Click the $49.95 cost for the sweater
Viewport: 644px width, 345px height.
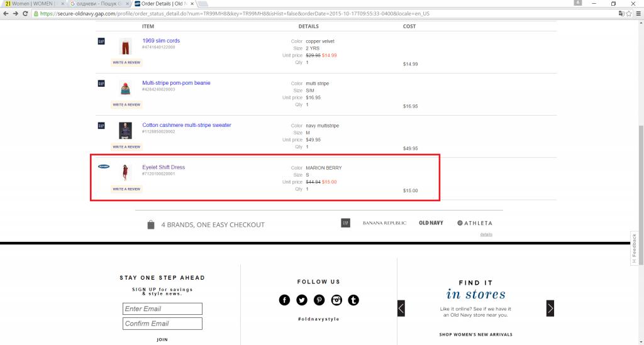pyautogui.click(x=410, y=148)
